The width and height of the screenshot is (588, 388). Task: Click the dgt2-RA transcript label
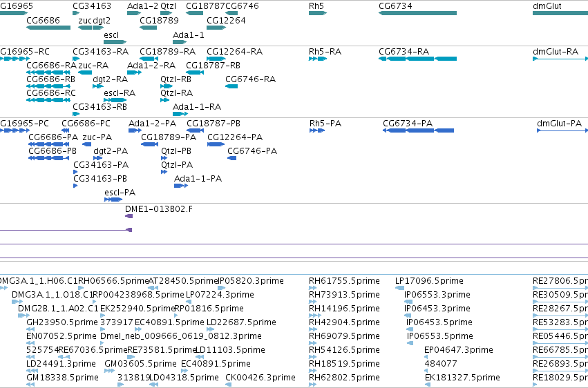pos(111,79)
